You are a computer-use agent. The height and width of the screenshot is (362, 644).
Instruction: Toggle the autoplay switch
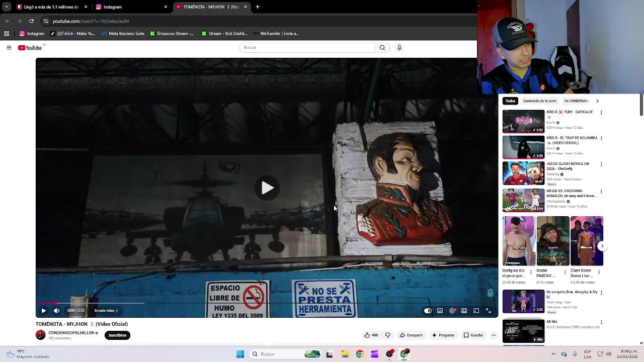[x=428, y=311]
